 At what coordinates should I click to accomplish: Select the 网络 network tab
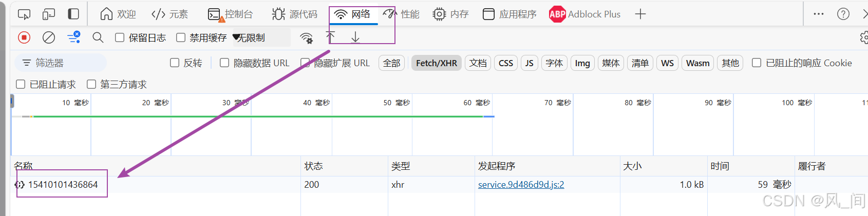pyautogui.click(x=353, y=14)
